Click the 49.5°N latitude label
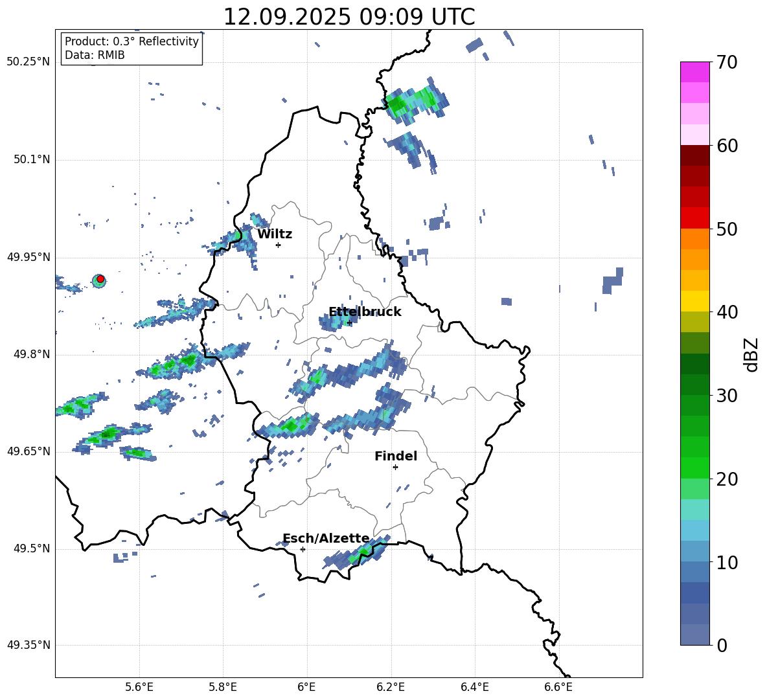This screenshot has width=767, height=700. (x=31, y=548)
